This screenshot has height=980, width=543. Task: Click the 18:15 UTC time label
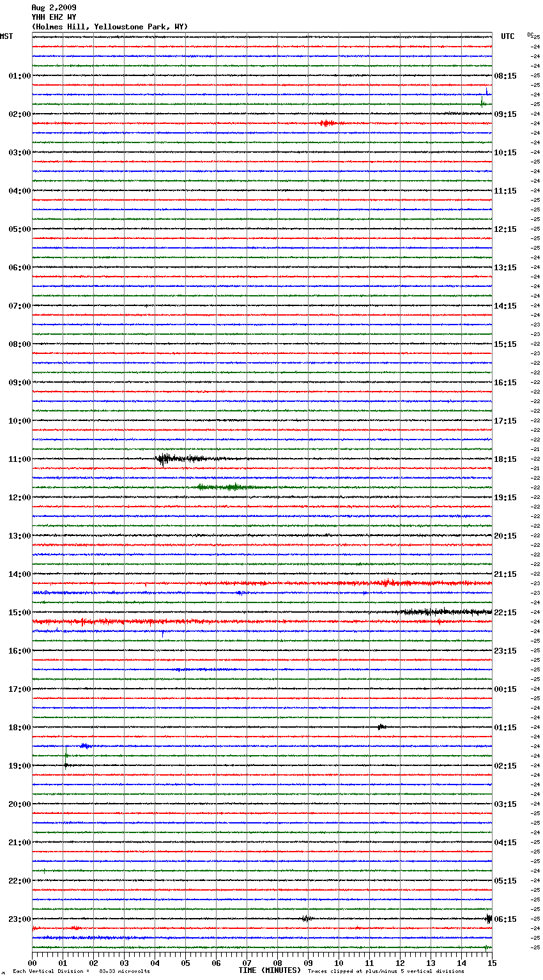[x=505, y=459]
